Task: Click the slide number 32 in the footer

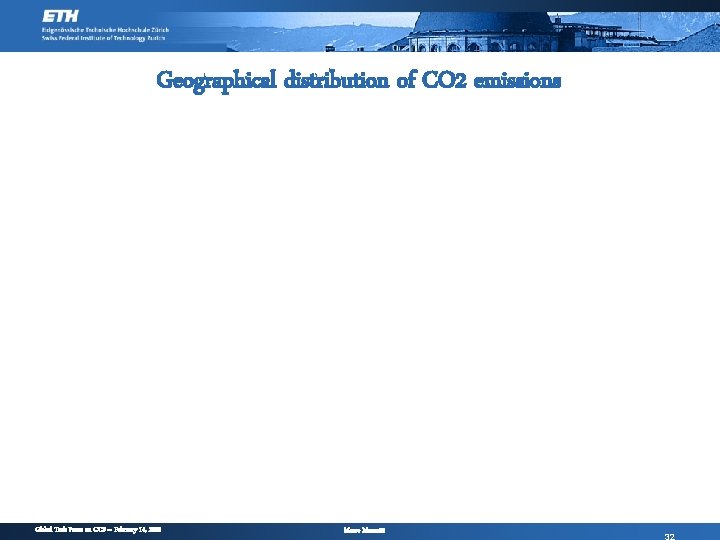Action: point(669,537)
